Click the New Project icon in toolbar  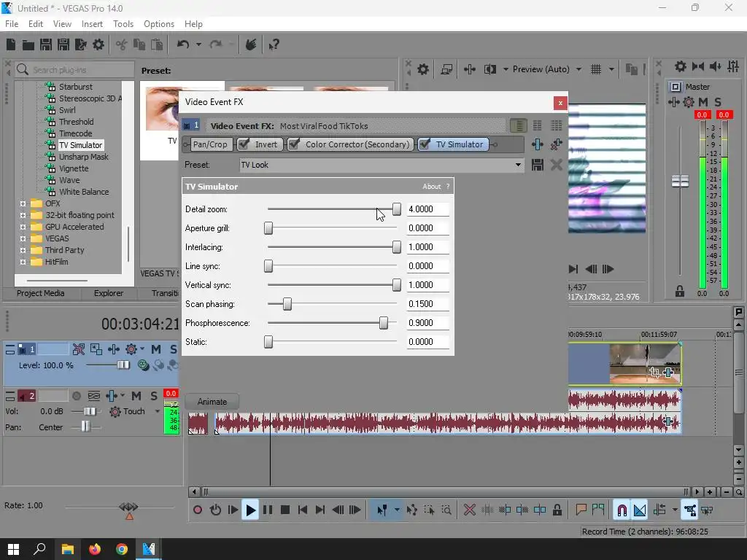pos(11,44)
